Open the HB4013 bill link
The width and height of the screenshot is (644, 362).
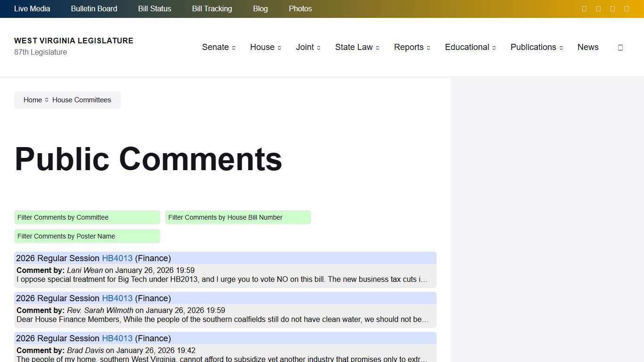(117, 258)
